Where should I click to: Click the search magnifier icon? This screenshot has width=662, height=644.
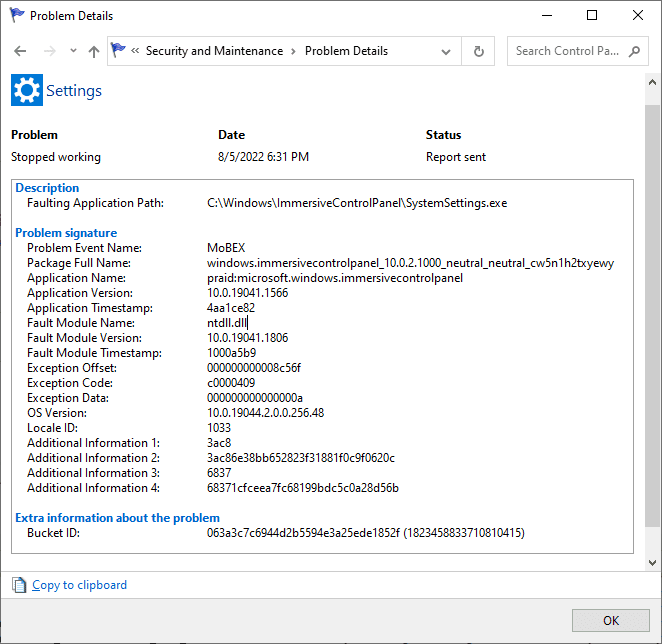pyautogui.click(x=634, y=52)
